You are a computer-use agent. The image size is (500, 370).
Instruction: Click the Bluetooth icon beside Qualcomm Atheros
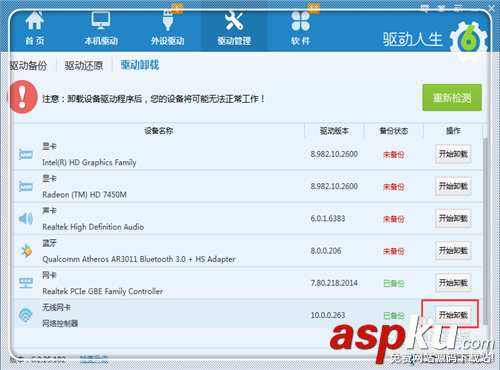pos(26,251)
